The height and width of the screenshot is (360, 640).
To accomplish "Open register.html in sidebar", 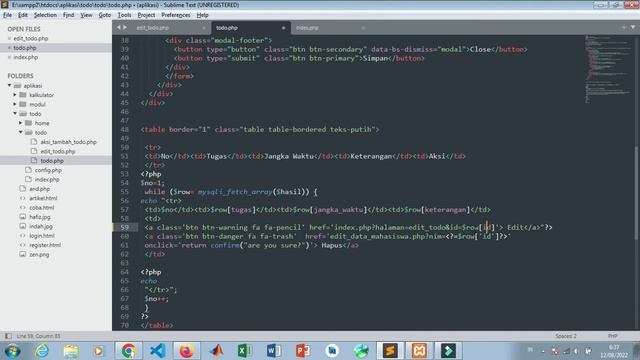I will (45, 245).
